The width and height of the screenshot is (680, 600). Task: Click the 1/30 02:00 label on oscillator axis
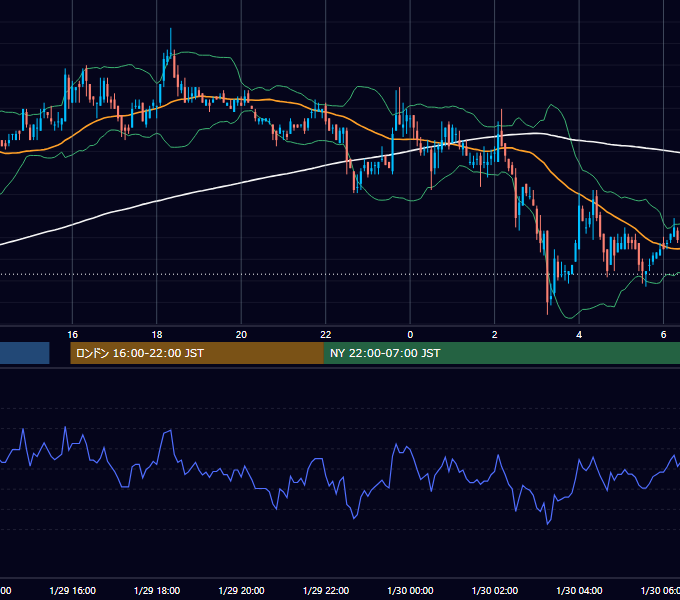(494, 591)
